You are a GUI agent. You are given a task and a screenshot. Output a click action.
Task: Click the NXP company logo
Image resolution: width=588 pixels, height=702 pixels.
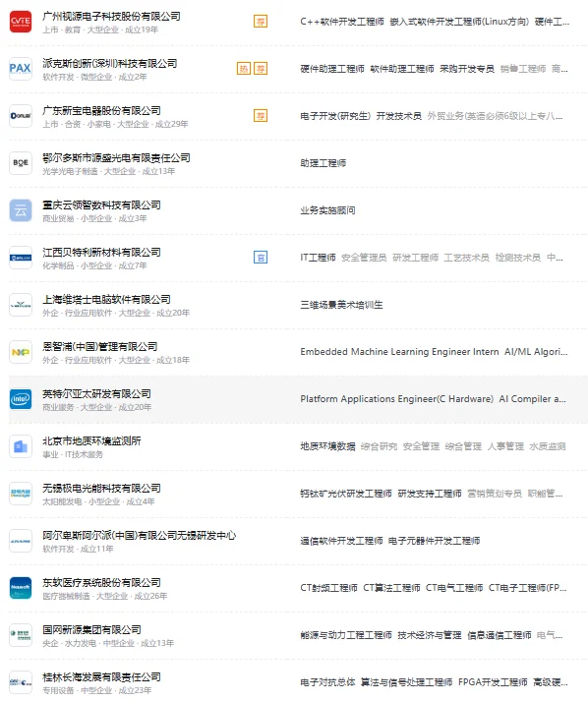21,352
